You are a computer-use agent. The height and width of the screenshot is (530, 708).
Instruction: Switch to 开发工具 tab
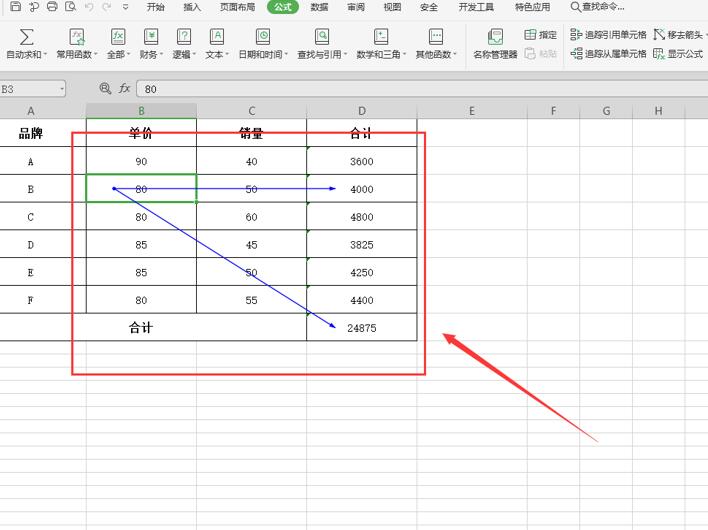[476, 7]
